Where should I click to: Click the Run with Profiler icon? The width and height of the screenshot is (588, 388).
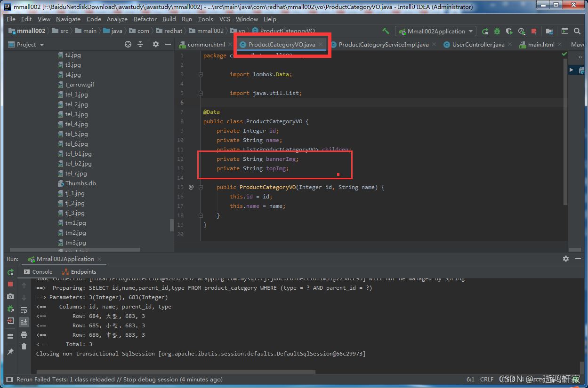pos(522,32)
